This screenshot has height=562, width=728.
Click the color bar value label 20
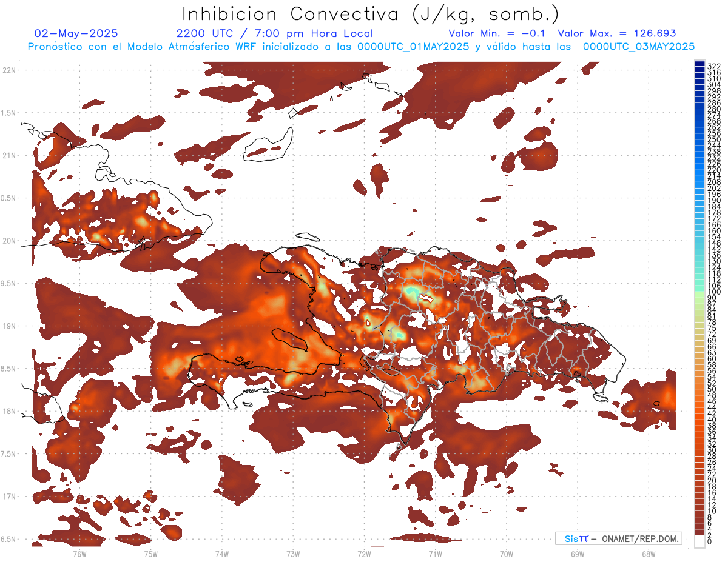pos(712,481)
